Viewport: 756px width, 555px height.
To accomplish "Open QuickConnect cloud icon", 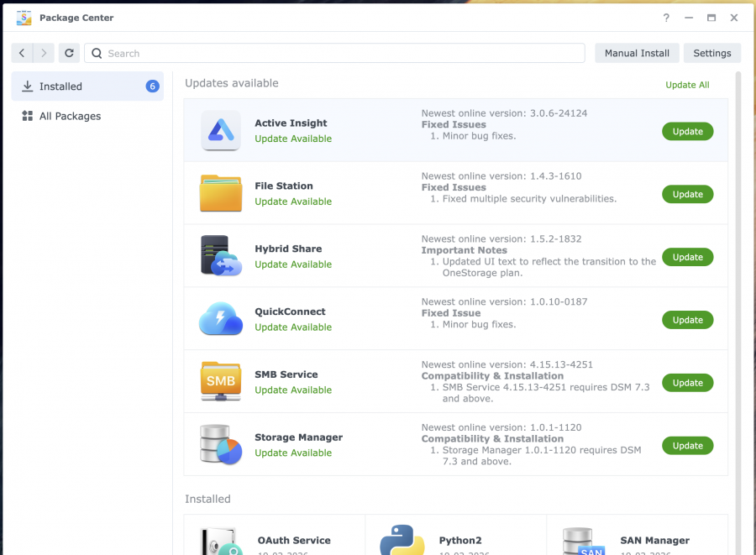I will (221, 318).
